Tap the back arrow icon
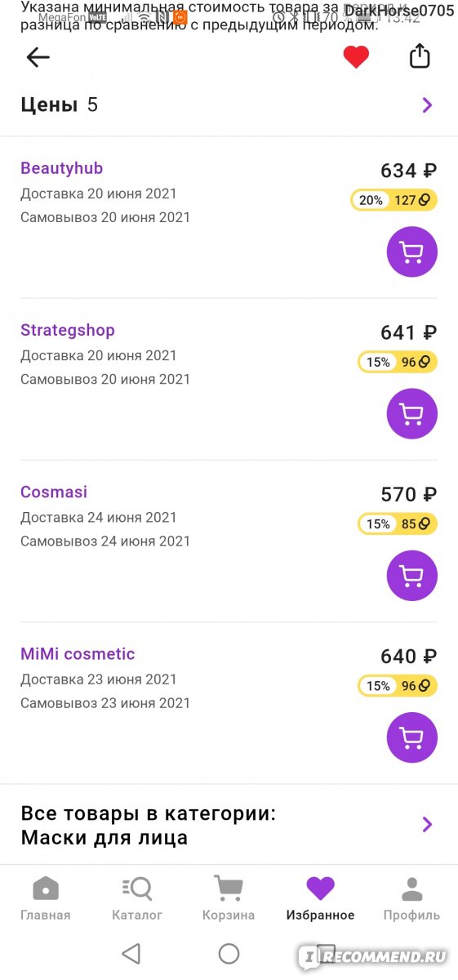Image resolution: width=458 pixels, height=980 pixels. point(38,57)
